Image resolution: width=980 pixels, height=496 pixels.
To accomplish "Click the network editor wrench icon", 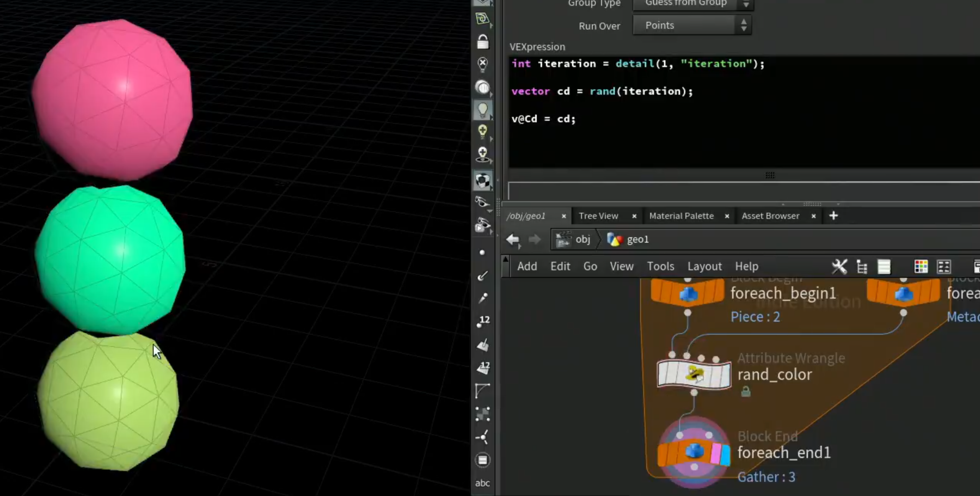I will pos(839,266).
